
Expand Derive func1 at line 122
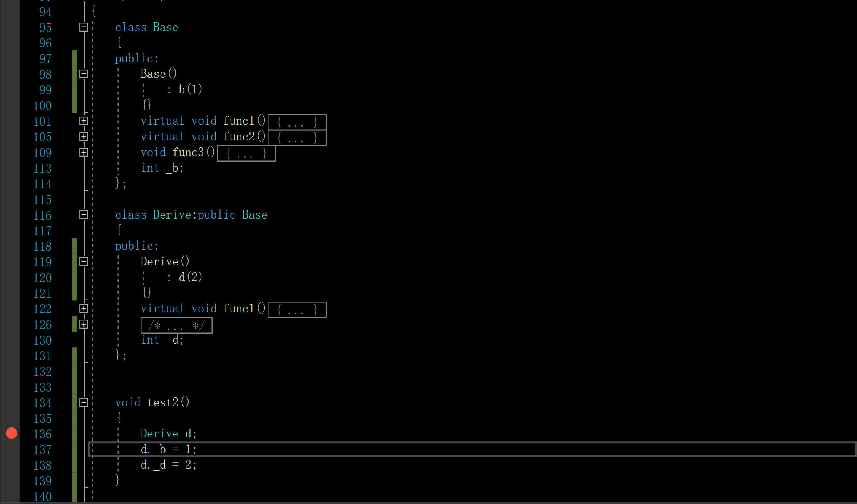click(84, 309)
